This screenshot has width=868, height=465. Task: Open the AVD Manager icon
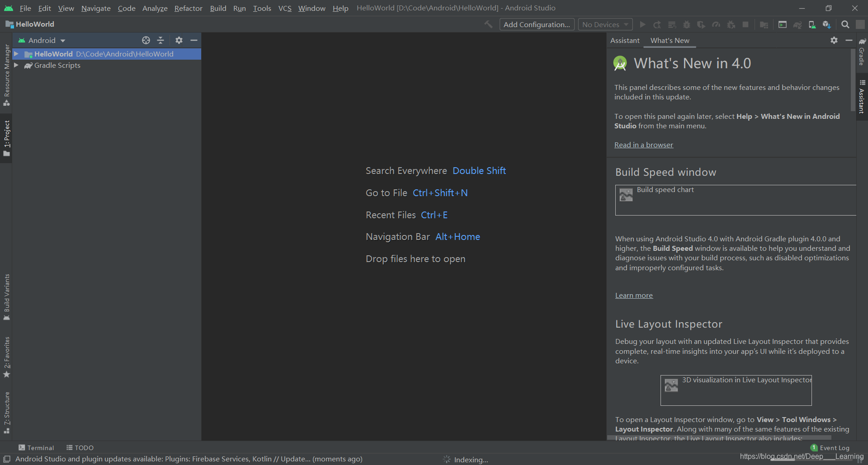pos(812,24)
